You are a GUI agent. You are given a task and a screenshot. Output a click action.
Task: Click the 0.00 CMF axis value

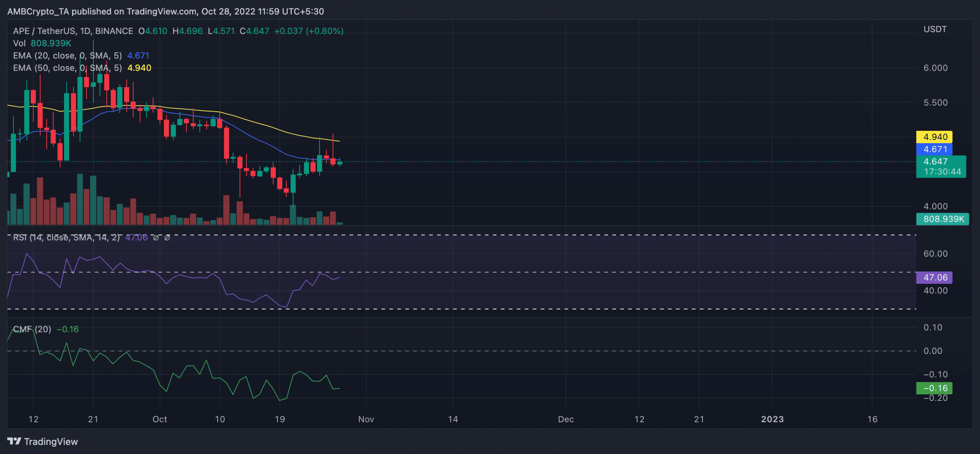(933, 351)
